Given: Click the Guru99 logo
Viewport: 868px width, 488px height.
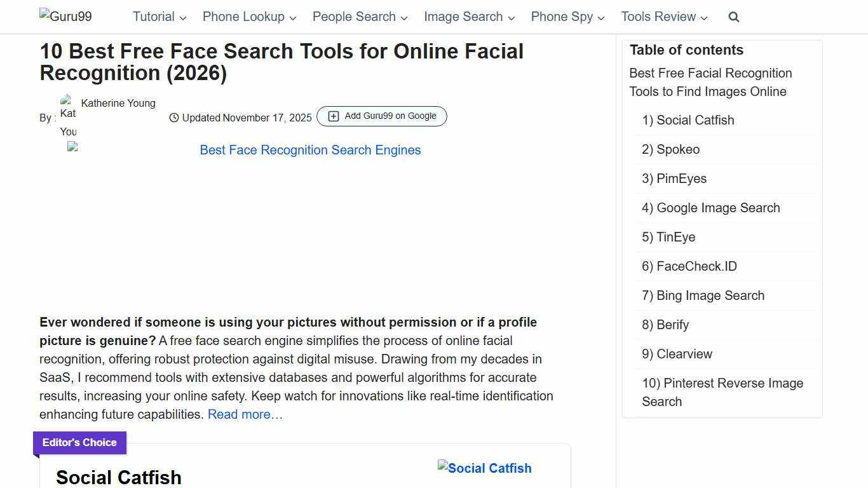Looking at the screenshot, I should [x=65, y=17].
